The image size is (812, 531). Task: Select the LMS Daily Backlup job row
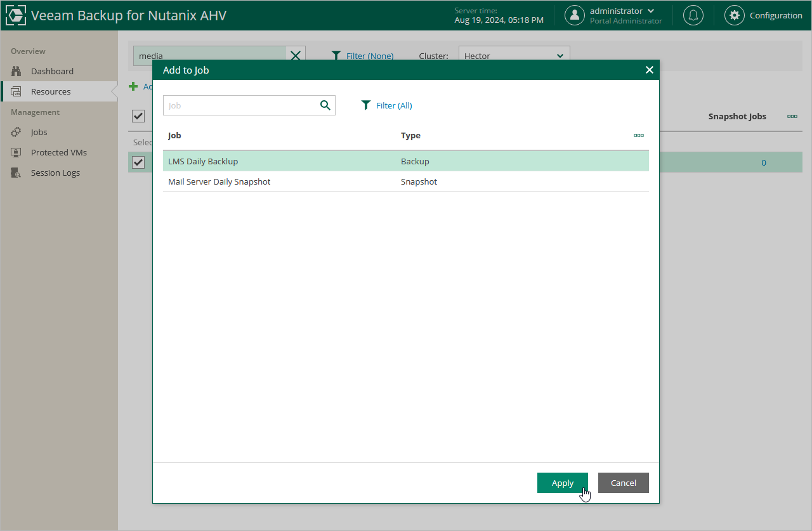coord(406,161)
